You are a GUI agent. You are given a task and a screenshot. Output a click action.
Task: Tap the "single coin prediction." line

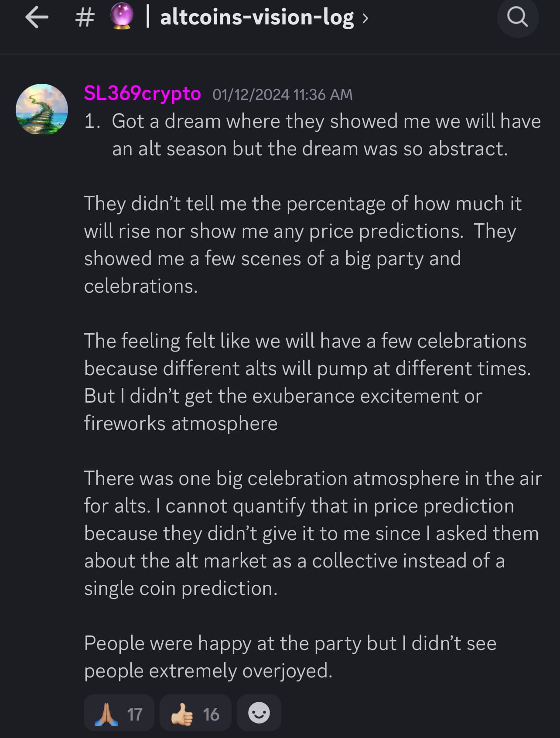(x=181, y=588)
